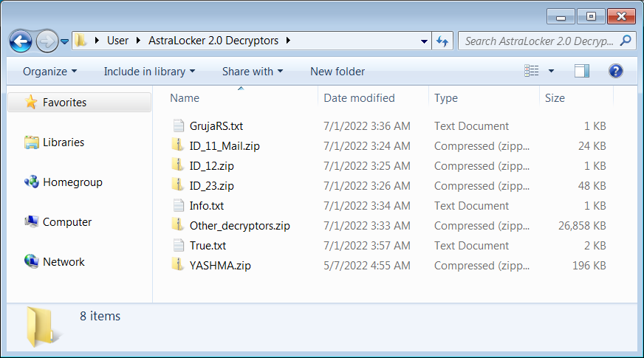644x358 pixels.
Task: Open the Share with menu
Action: pos(253,72)
